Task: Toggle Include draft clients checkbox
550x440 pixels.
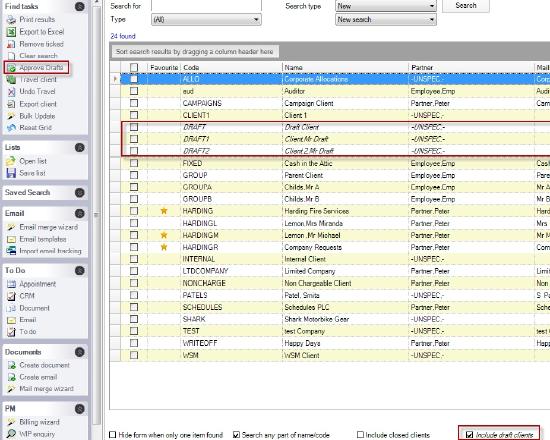Action: [469, 435]
